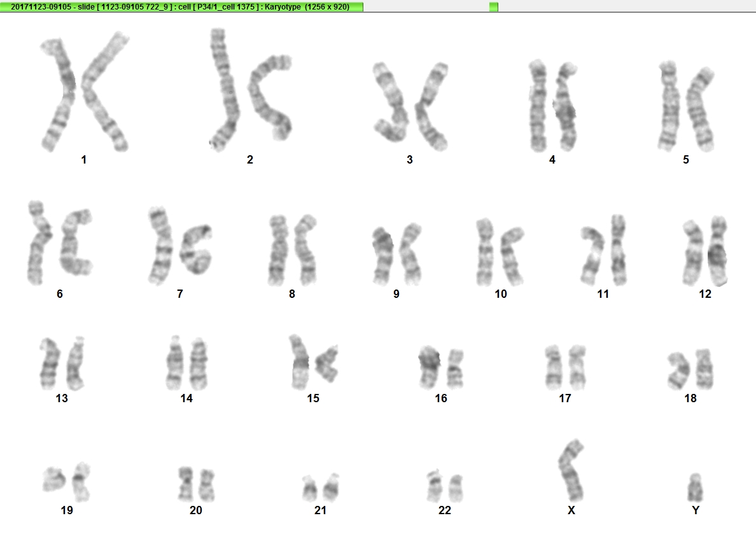Select the chromosome 15 pair
756x553 pixels.
pos(313,362)
